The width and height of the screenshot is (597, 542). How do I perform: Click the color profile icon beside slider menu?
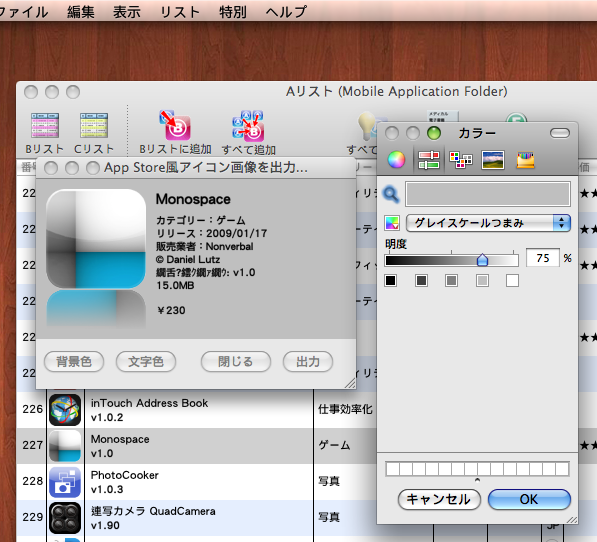pos(392,223)
